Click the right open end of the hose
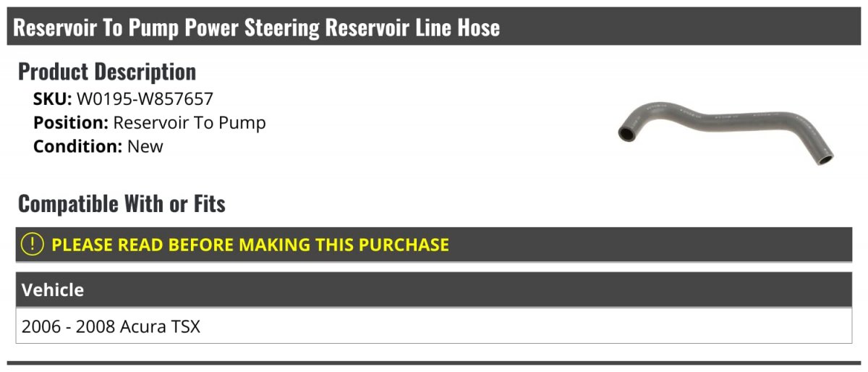The width and height of the screenshot is (868, 372). 825,157
